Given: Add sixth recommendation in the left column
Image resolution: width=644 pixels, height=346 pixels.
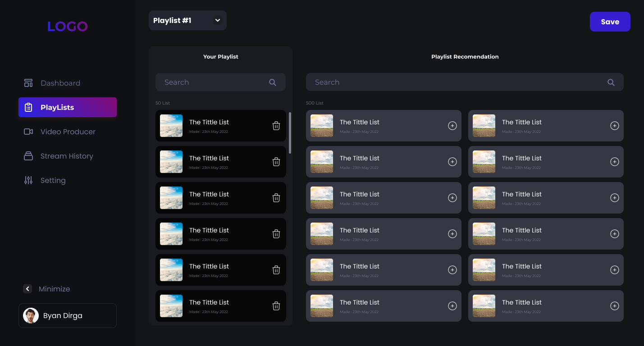Looking at the screenshot, I should pos(452,306).
